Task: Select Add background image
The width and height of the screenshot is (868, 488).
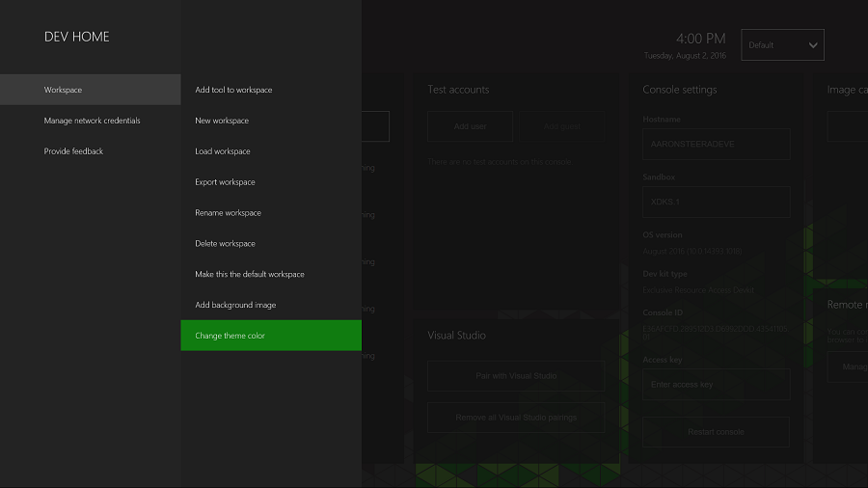Action: [271, 305]
